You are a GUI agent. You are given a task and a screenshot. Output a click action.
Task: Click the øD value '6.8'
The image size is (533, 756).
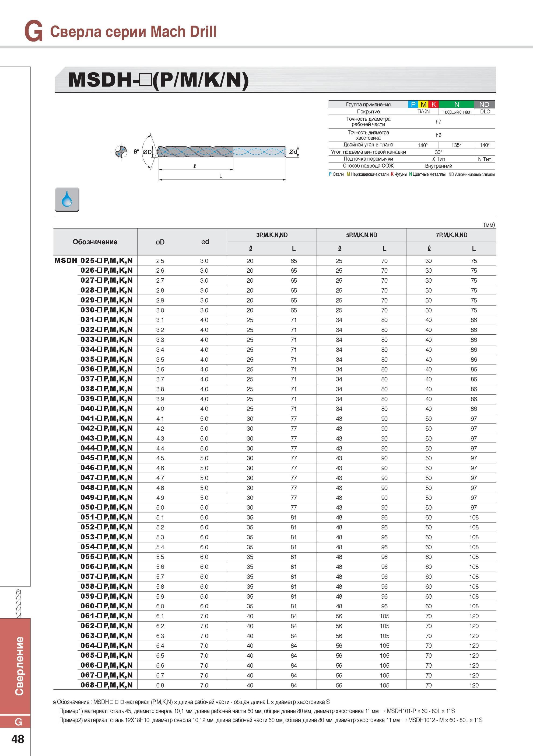click(x=160, y=685)
